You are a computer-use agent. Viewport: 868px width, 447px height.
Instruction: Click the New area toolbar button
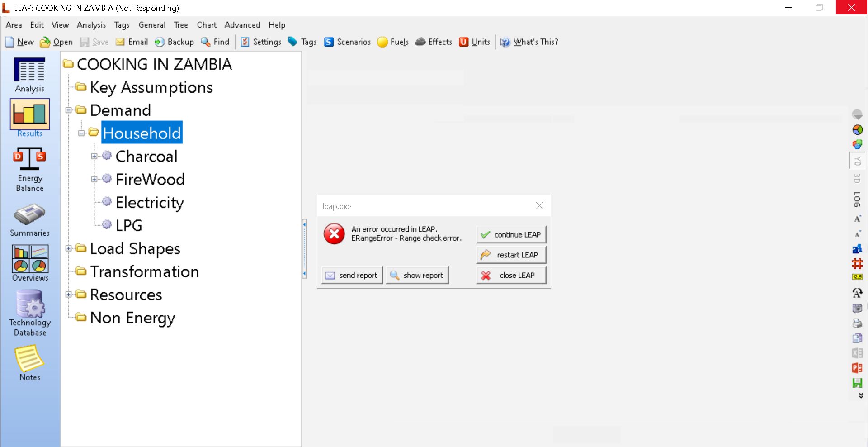[20, 42]
